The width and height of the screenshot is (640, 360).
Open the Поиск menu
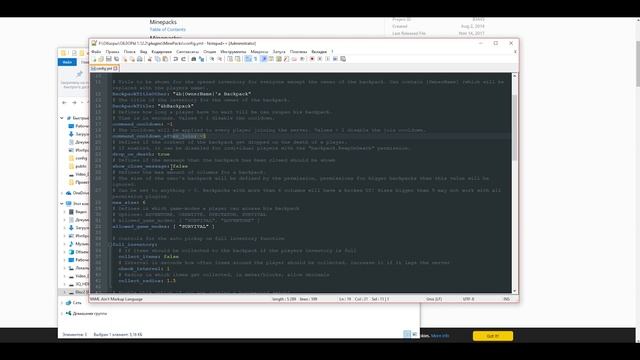(129, 52)
